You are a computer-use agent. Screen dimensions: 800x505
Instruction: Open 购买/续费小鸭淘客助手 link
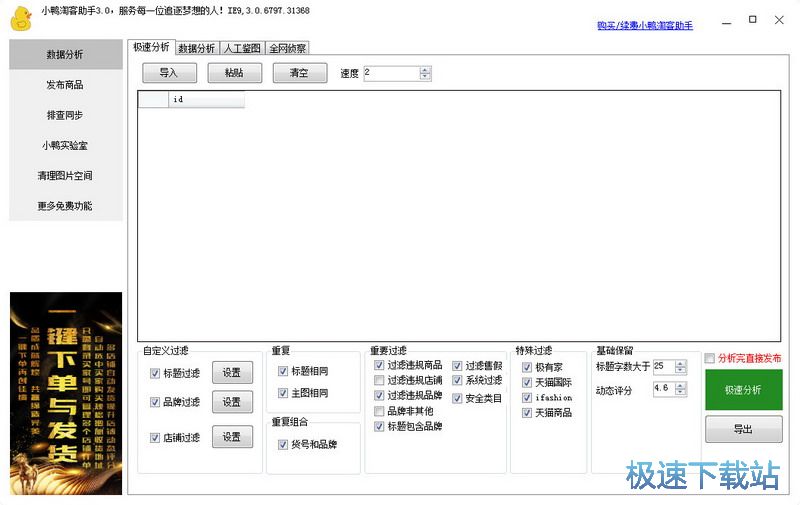click(x=644, y=25)
